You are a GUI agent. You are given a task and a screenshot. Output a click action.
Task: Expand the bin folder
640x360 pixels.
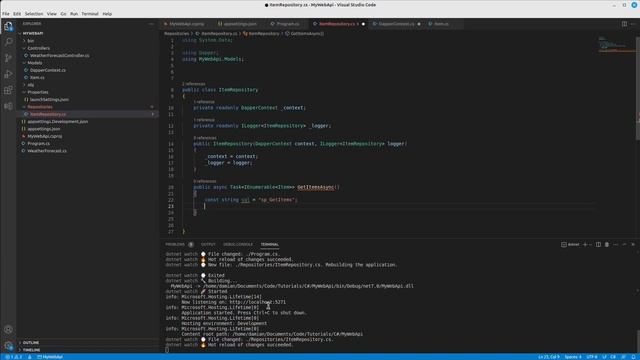[88, 41]
